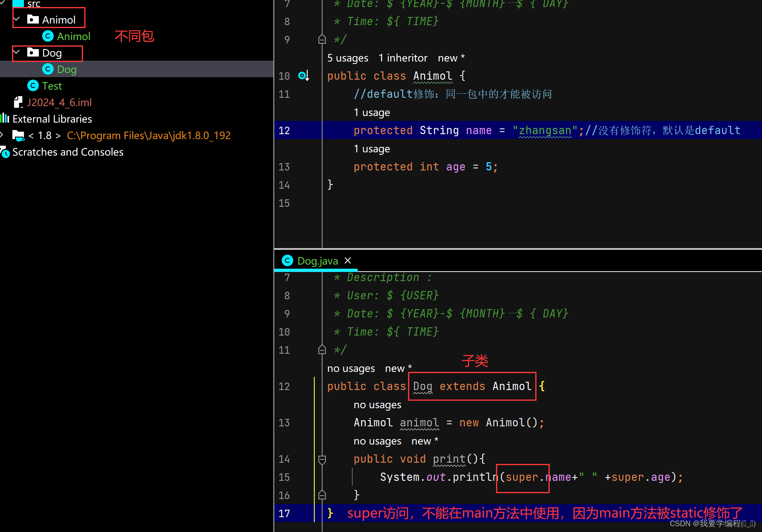Click the '1 inheritor' hint
Image resolution: width=762 pixels, height=532 pixels.
(x=403, y=58)
